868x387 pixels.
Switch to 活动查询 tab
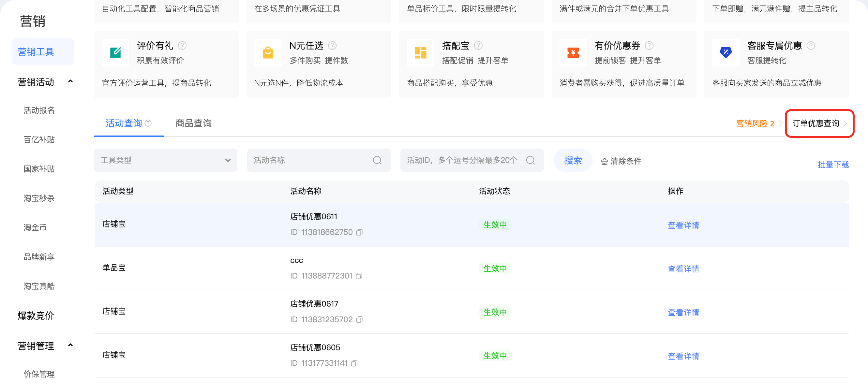(x=124, y=123)
